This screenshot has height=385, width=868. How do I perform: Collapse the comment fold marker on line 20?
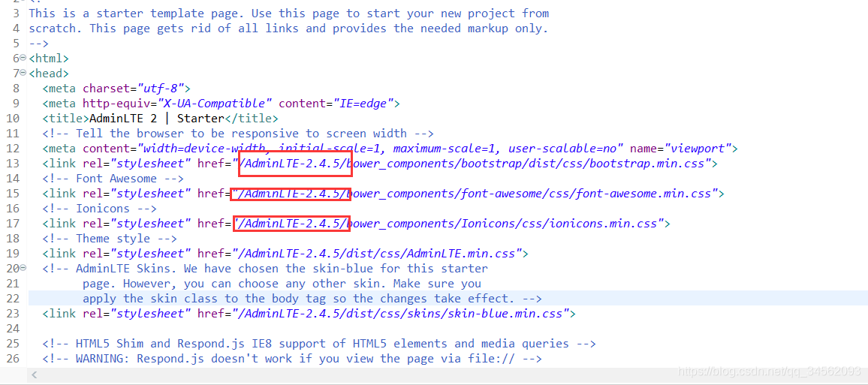tap(23, 268)
